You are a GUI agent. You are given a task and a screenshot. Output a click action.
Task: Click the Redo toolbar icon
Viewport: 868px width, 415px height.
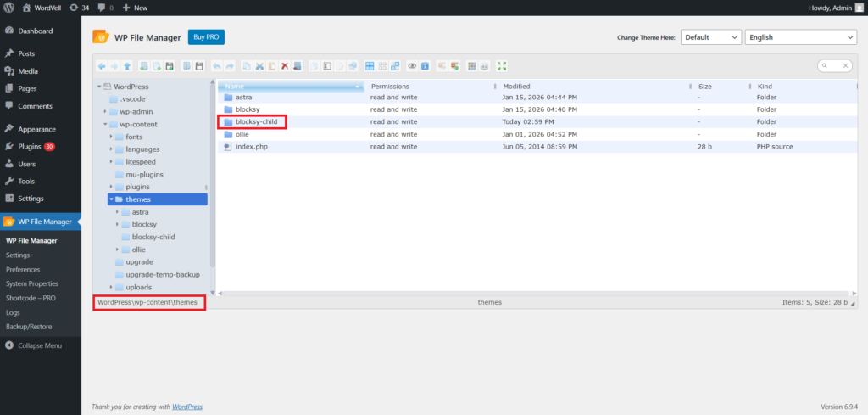point(230,66)
